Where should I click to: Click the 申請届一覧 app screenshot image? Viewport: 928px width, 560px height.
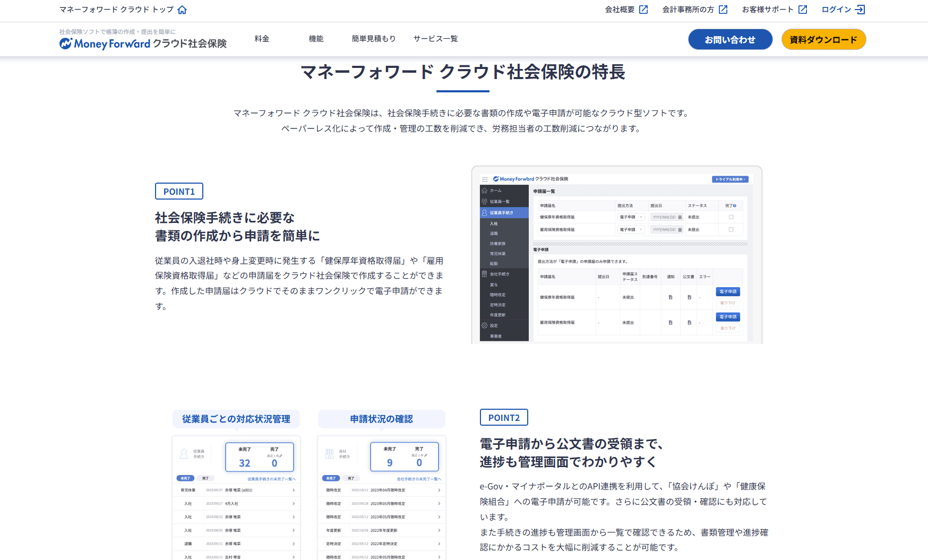[616, 255]
